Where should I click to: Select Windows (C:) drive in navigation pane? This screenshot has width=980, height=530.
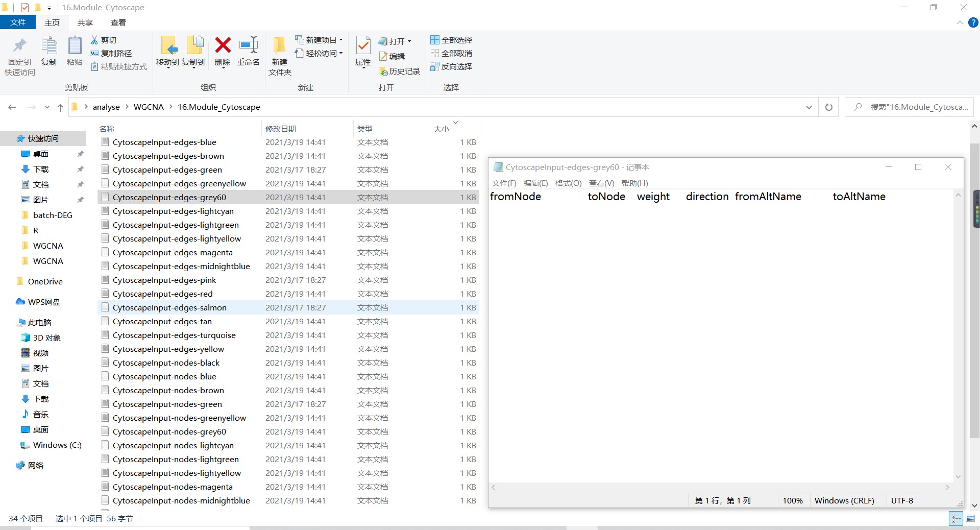[x=57, y=445]
